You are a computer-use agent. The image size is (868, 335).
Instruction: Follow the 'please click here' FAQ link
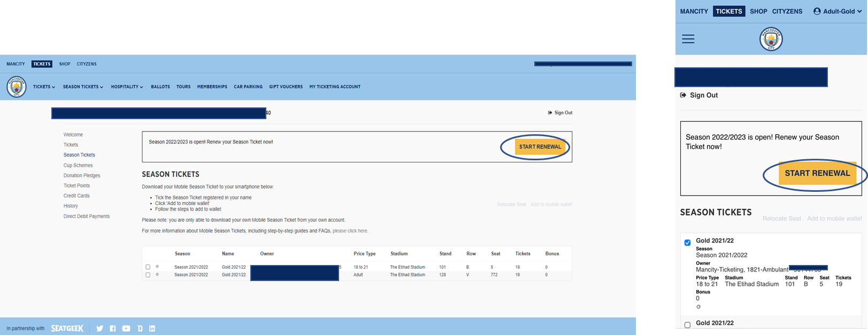(x=350, y=231)
